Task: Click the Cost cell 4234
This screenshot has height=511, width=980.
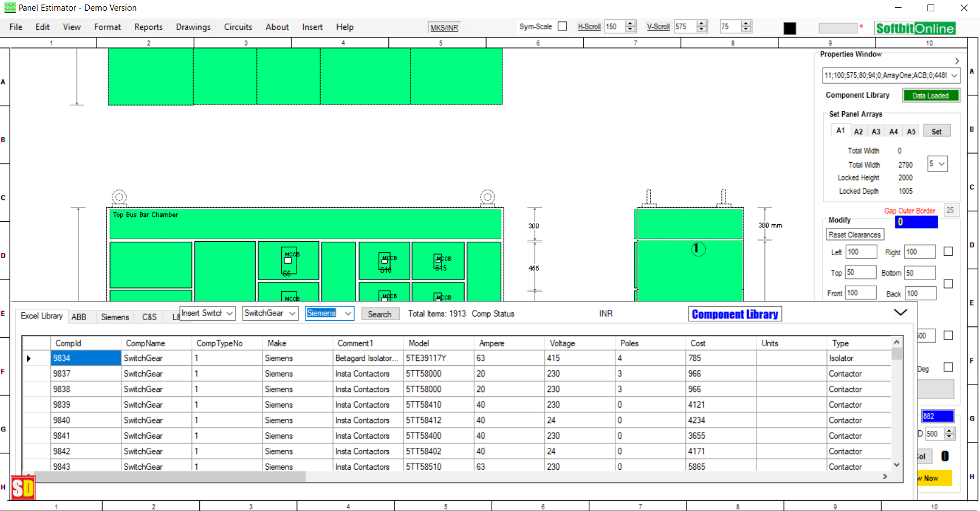Action: point(721,421)
